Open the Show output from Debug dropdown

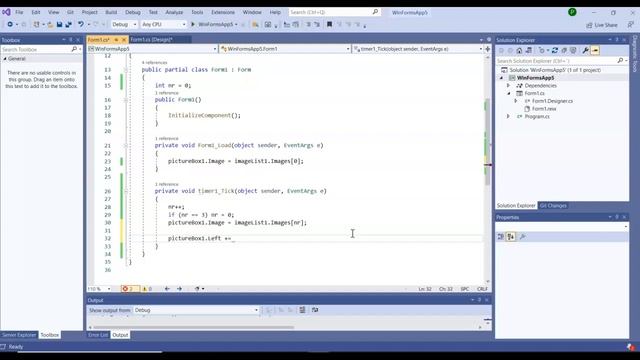(196, 310)
